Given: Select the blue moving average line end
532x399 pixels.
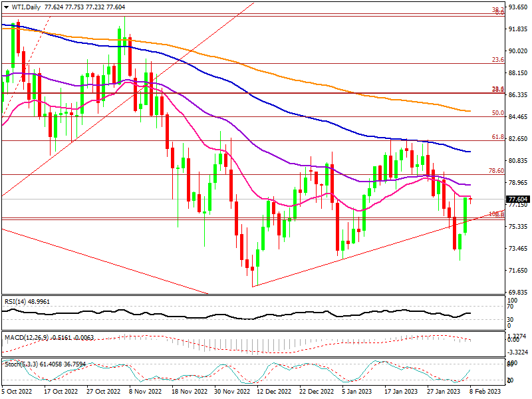Looking at the screenshot, I should click(469, 152).
